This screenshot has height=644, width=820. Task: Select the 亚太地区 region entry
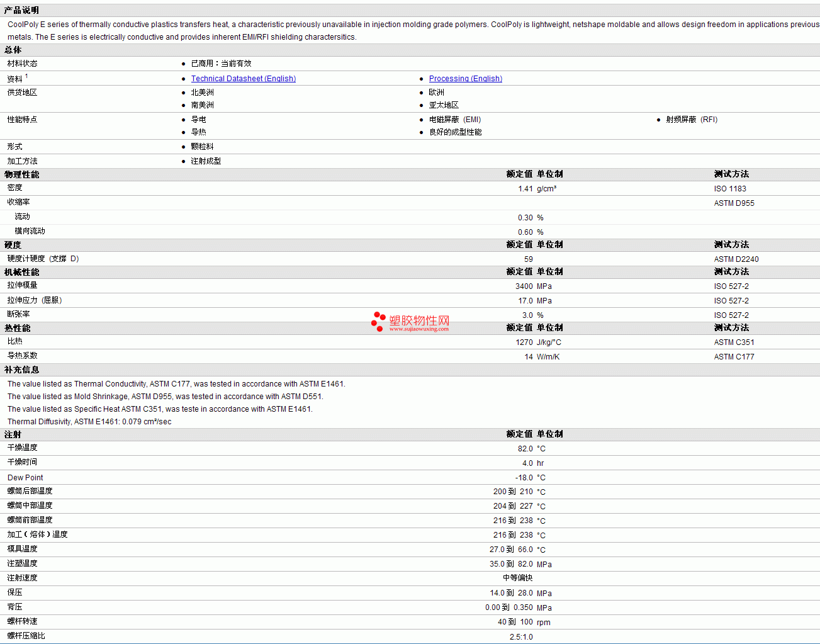point(444,105)
